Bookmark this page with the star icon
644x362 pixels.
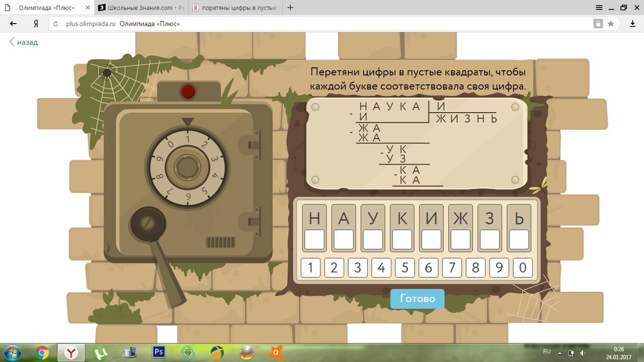(611, 24)
